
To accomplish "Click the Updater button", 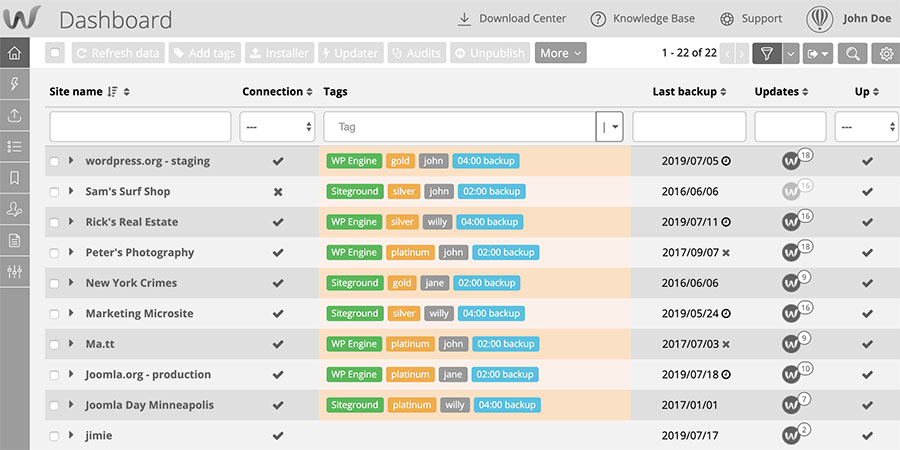I will pos(351,53).
